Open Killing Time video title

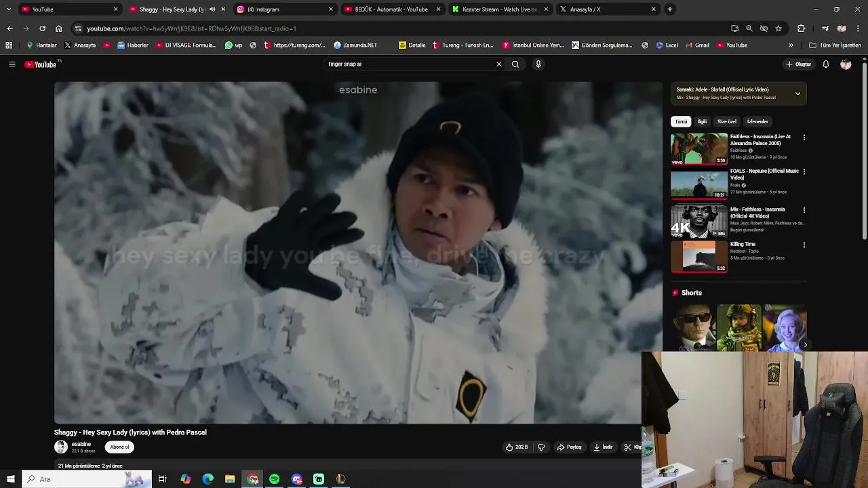click(x=743, y=244)
